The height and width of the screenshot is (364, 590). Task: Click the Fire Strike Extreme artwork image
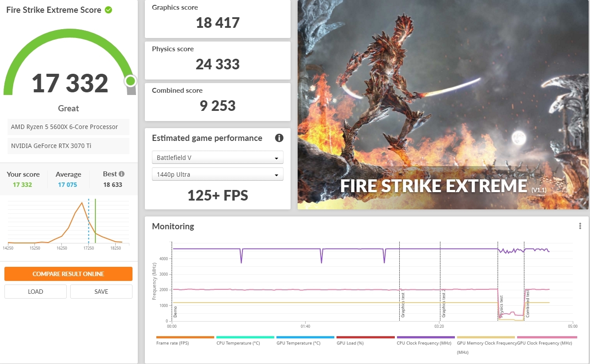point(443,105)
